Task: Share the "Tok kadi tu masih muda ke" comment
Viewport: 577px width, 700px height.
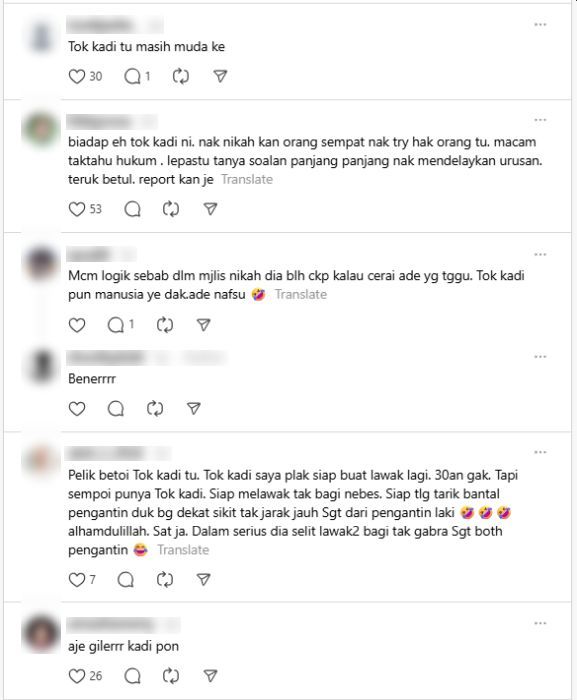Action: coord(220,76)
